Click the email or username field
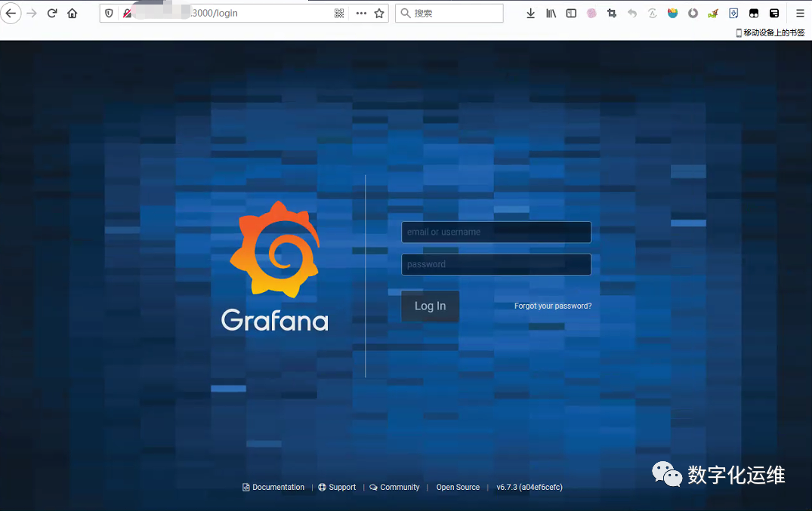The image size is (812, 511). [x=496, y=232]
